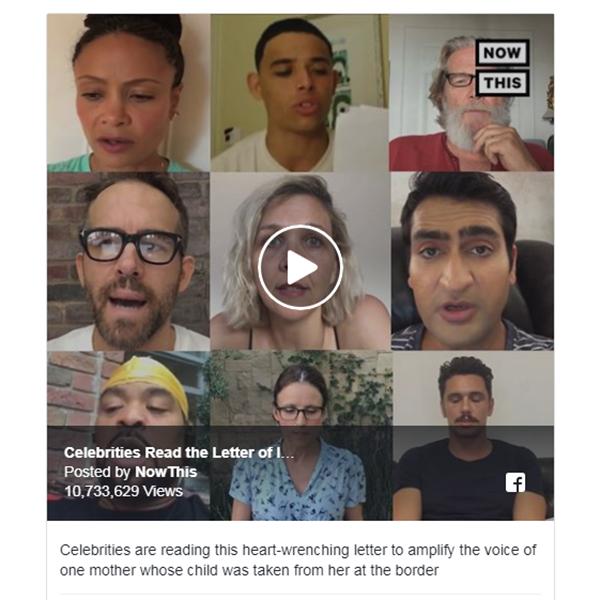The height and width of the screenshot is (600, 600).
Task: Select tile of man in striped shirt
Action: pos(472,261)
